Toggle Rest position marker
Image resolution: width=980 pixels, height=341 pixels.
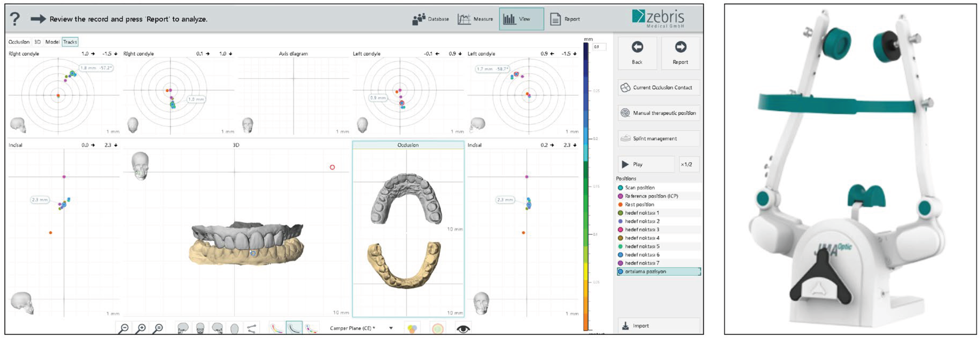[x=620, y=205]
